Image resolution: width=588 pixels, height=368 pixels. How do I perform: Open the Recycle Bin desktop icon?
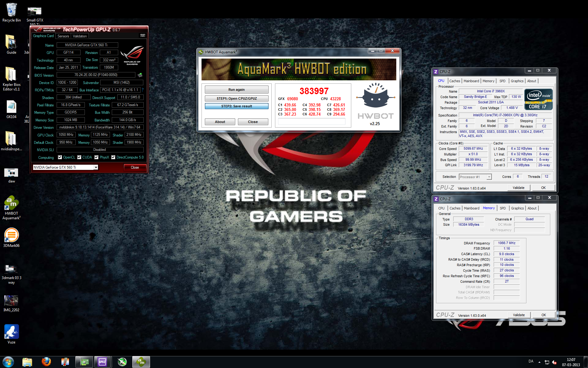11,12
